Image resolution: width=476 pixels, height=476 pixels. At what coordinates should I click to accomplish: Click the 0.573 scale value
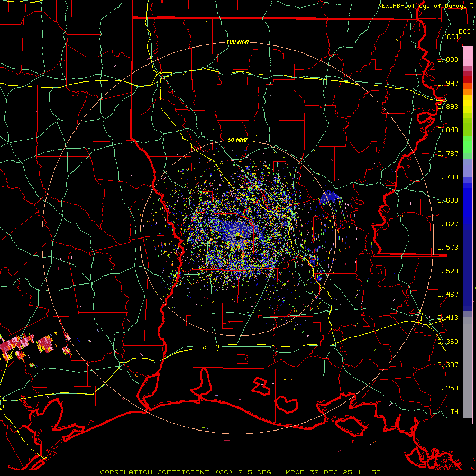[448, 248]
